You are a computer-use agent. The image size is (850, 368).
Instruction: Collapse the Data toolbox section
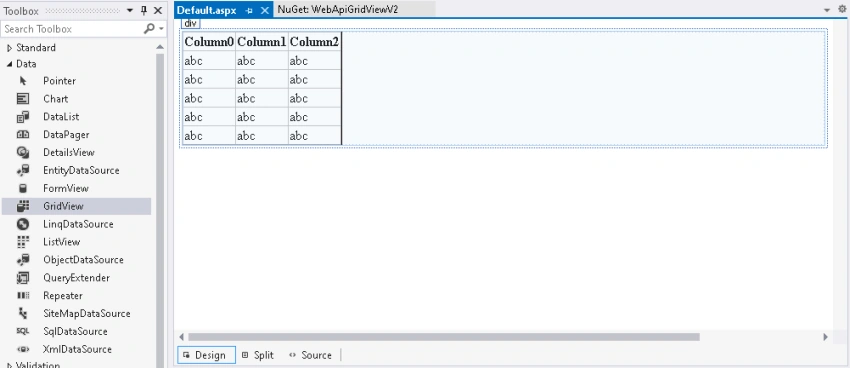pyautogui.click(x=9, y=64)
